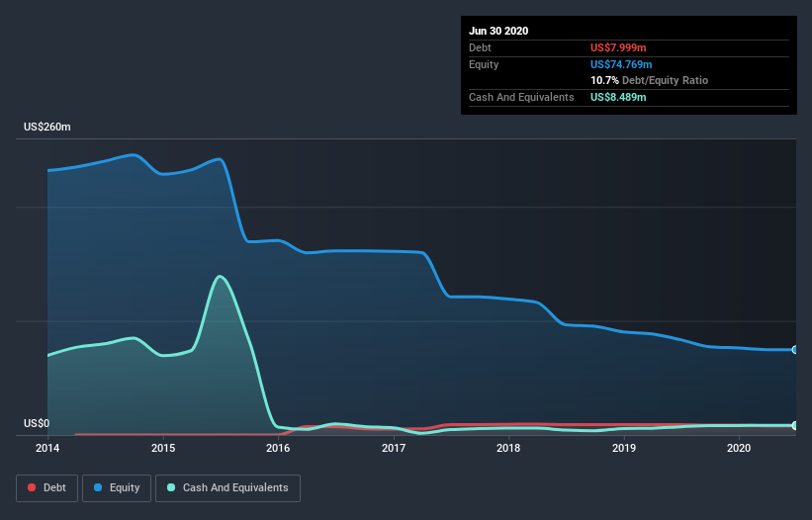Image resolution: width=812 pixels, height=520 pixels.
Task: Click the teal Cash And Equivalents dot
Action: point(171,487)
